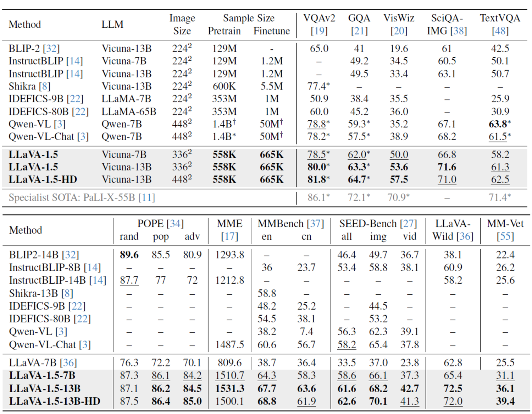Select the 19.6 VisWiz value
The image size is (532, 414).
399,48
